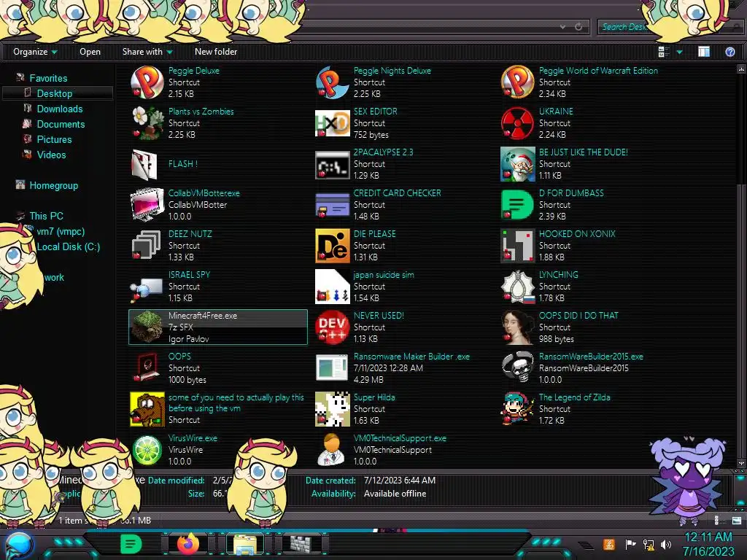Click the Open toolbar button

pos(90,52)
